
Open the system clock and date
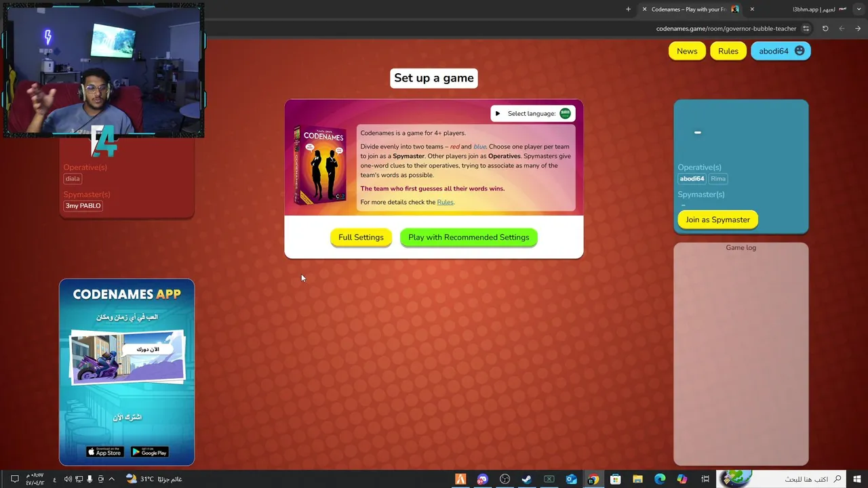click(x=35, y=479)
